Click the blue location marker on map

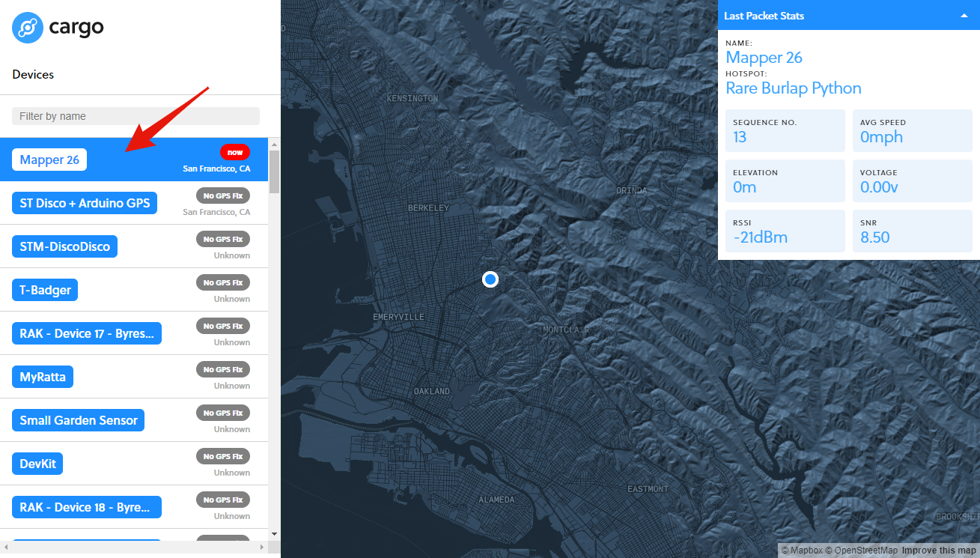pyautogui.click(x=490, y=279)
